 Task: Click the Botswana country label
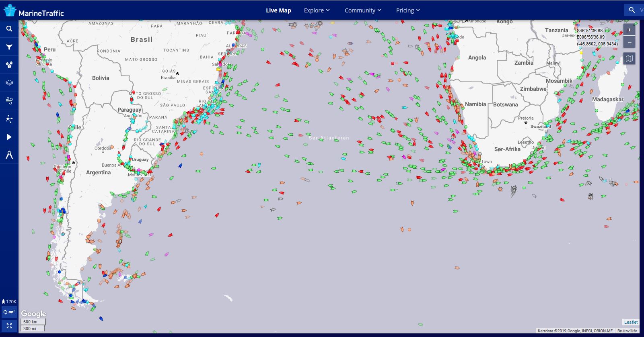coord(506,104)
